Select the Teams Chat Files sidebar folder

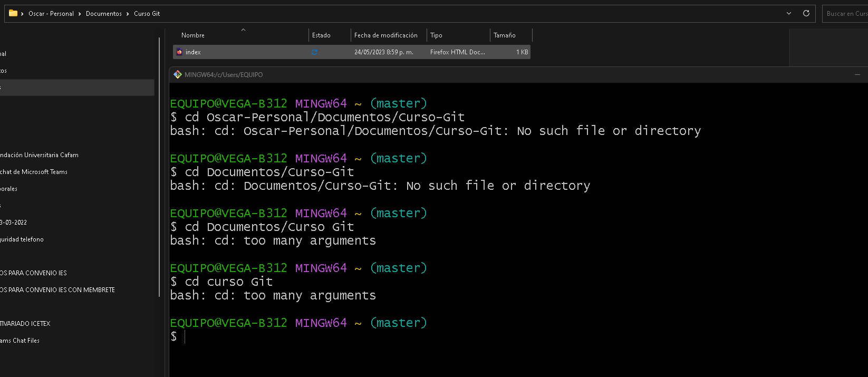(x=20, y=341)
